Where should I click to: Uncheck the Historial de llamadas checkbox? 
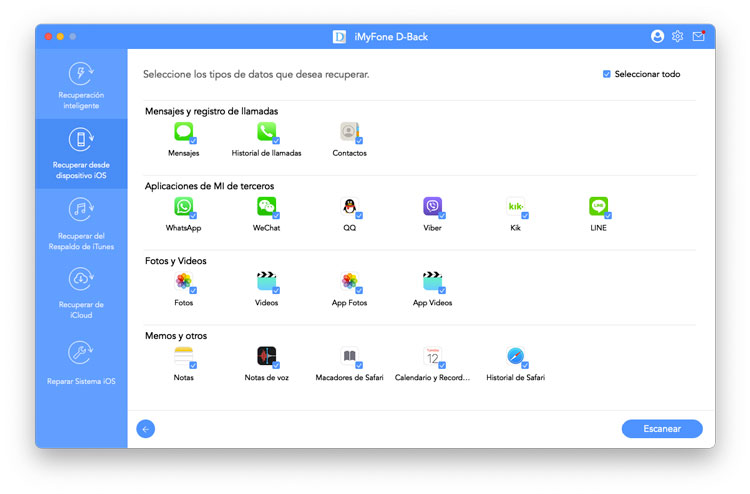click(x=276, y=141)
